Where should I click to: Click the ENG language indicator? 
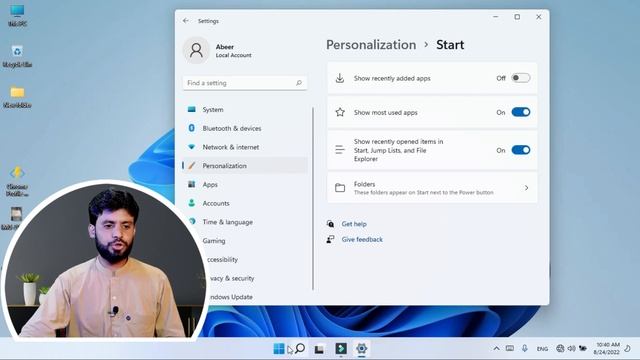[542, 349]
